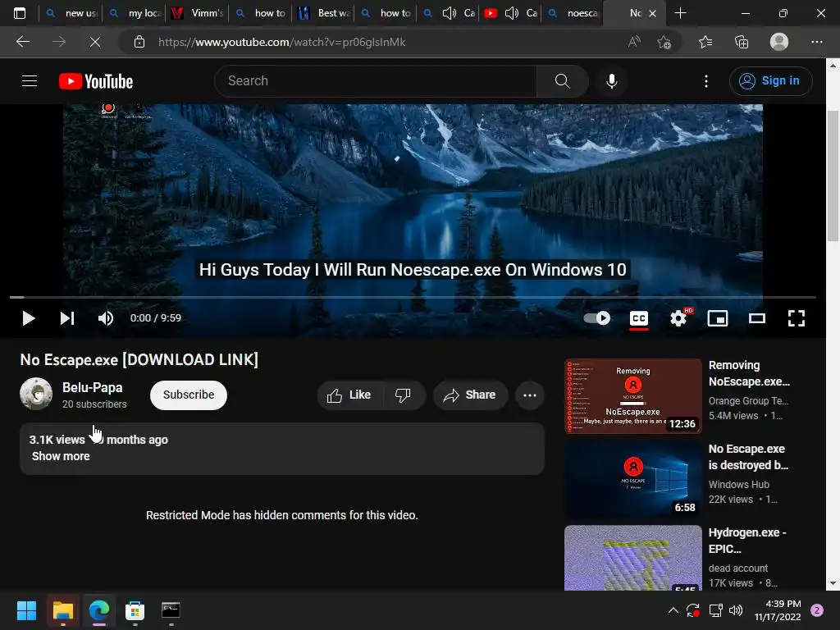840x630 pixels.
Task: Stop loading the page
Action: point(95,42)
